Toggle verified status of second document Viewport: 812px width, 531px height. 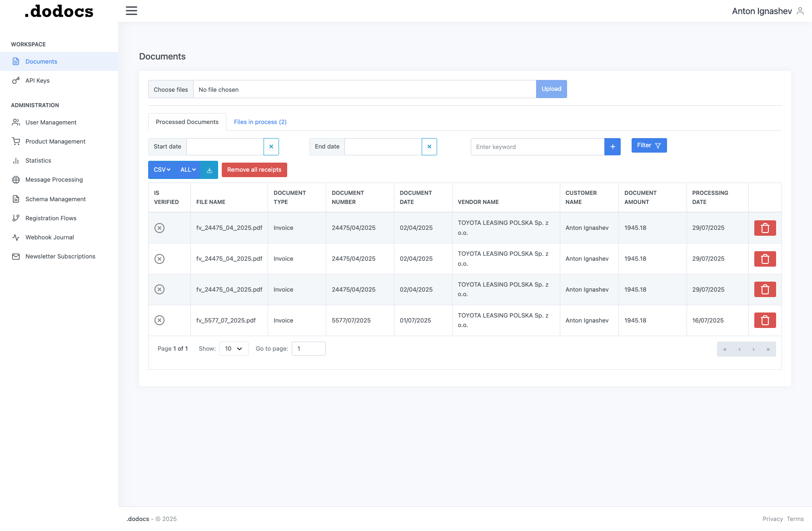point(159,259)
